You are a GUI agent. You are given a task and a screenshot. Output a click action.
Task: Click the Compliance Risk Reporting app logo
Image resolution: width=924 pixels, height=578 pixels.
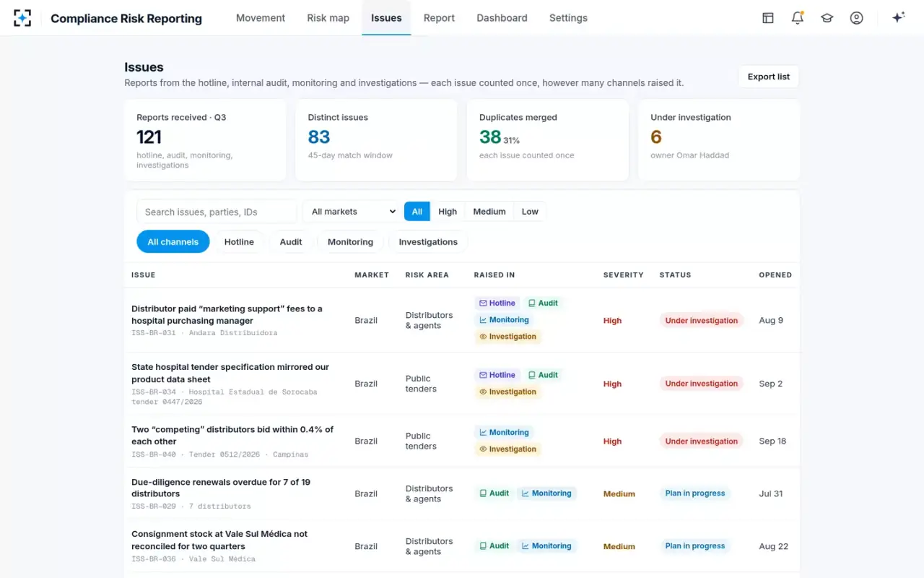(22, 18)
